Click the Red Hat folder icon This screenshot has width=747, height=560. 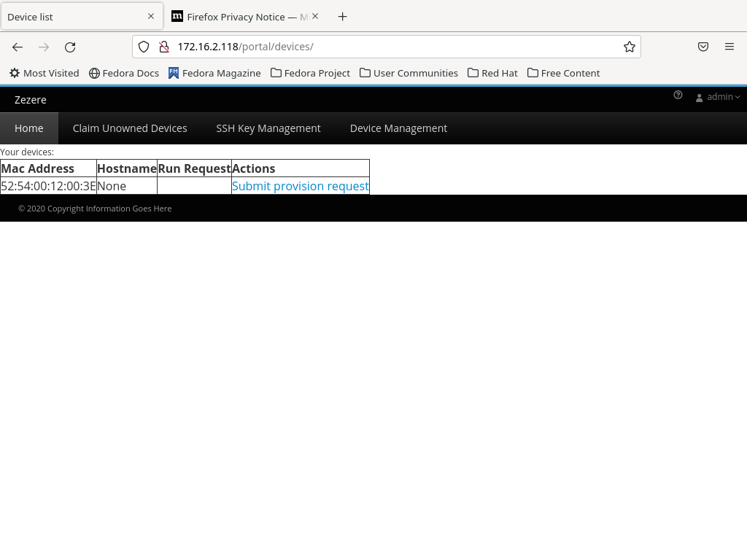point(473,73)
